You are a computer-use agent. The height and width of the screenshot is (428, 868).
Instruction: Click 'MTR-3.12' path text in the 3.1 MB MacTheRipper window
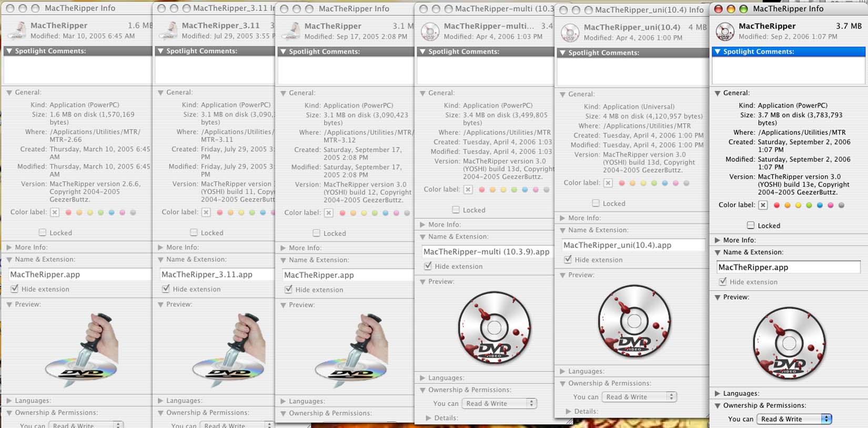tap(340, 140)
